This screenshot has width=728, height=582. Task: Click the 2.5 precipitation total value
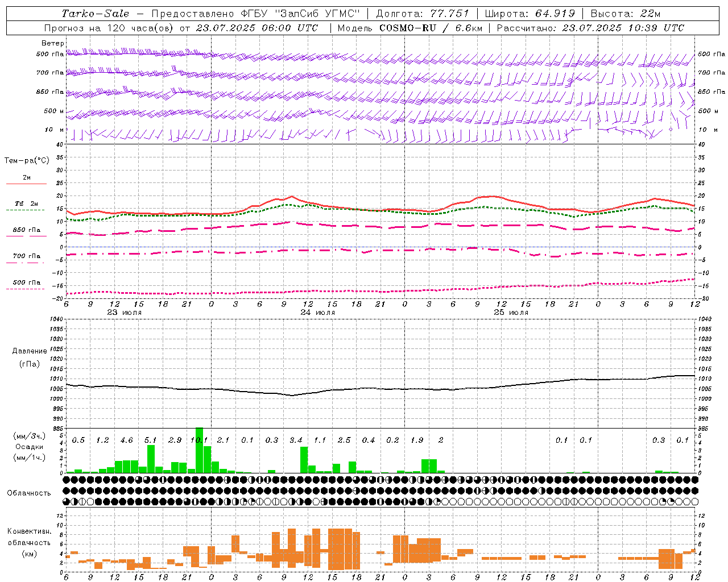344,440
